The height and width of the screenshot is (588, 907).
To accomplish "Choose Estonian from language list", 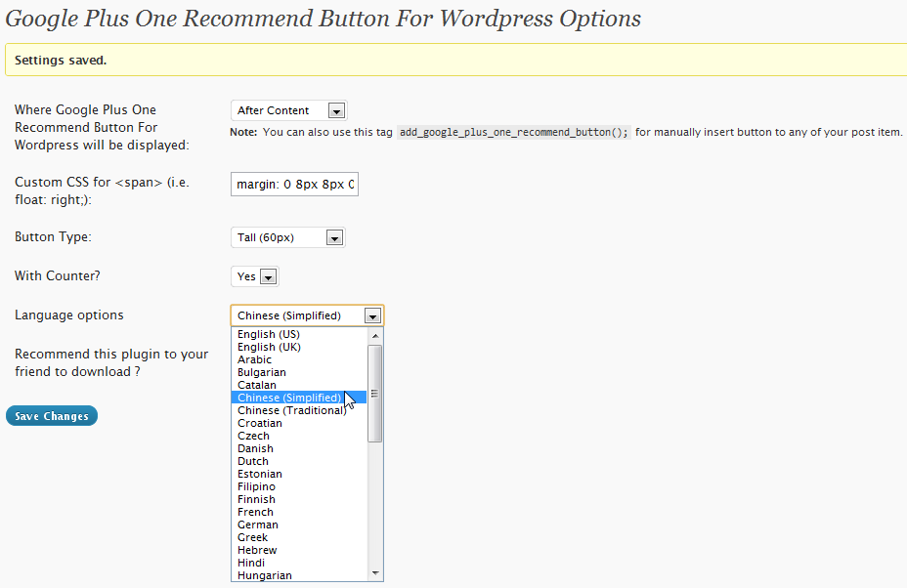I will (x=298, y=474).
